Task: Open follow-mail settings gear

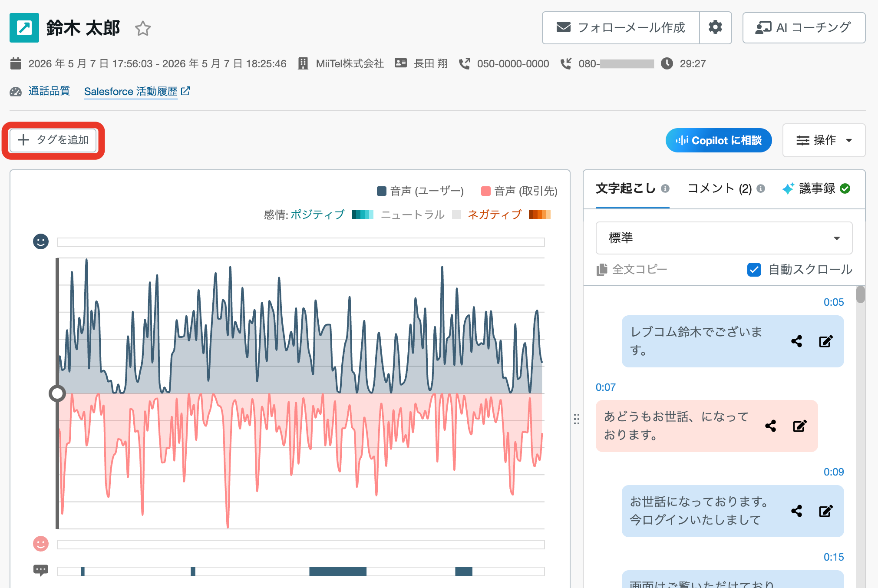Action: (x=715, y=28)
